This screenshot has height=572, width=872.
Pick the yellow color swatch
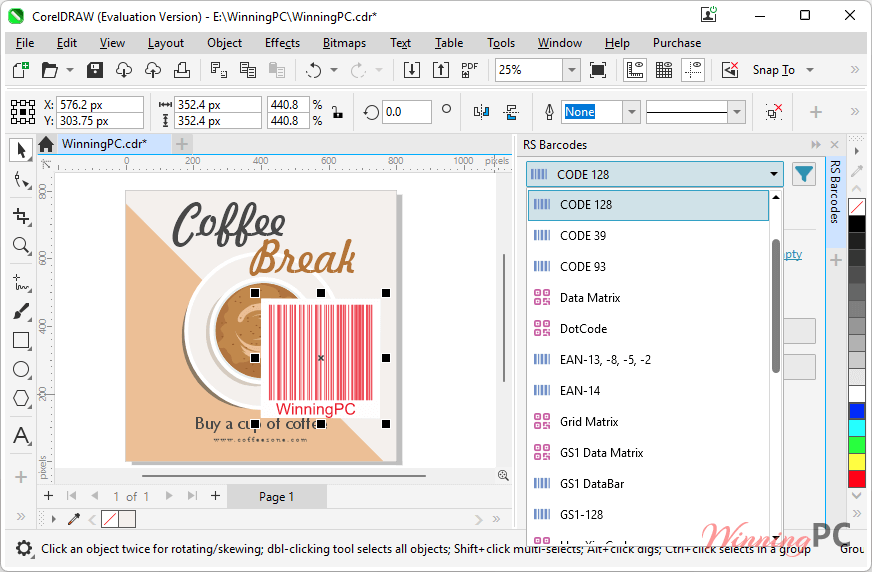click(857, 461)
